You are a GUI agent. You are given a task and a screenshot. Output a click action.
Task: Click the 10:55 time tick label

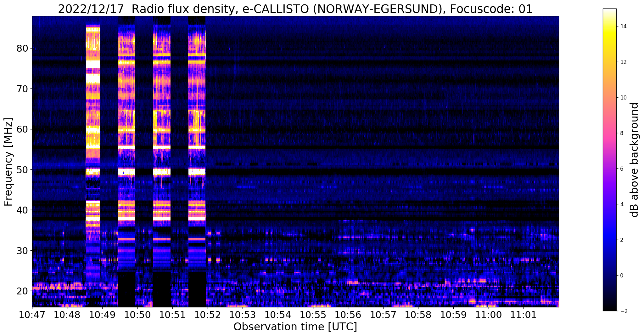(313, 314)
